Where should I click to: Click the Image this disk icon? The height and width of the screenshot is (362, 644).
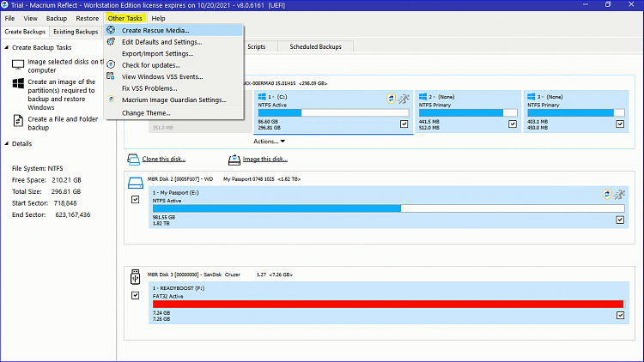tap(234, 160)
